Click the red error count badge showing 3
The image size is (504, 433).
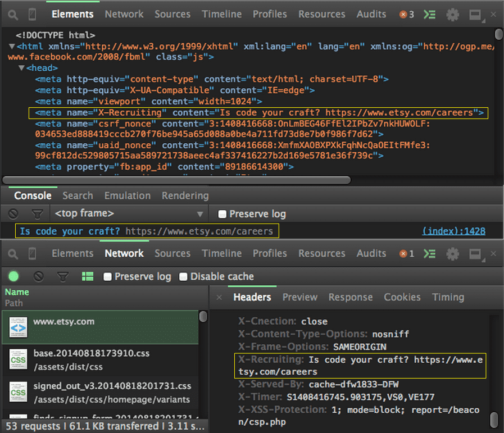coord(407,15)
